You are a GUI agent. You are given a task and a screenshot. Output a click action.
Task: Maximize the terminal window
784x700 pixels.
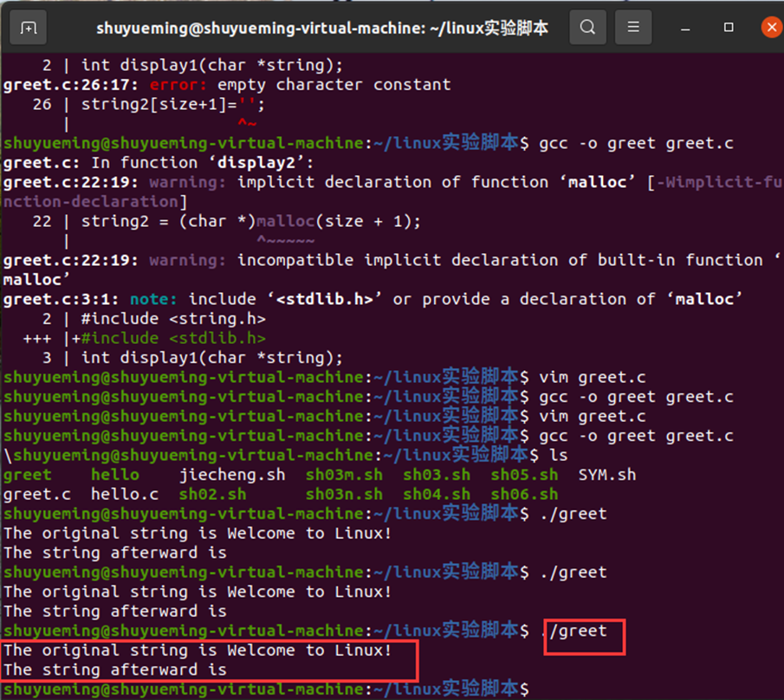tap(729, 28)
